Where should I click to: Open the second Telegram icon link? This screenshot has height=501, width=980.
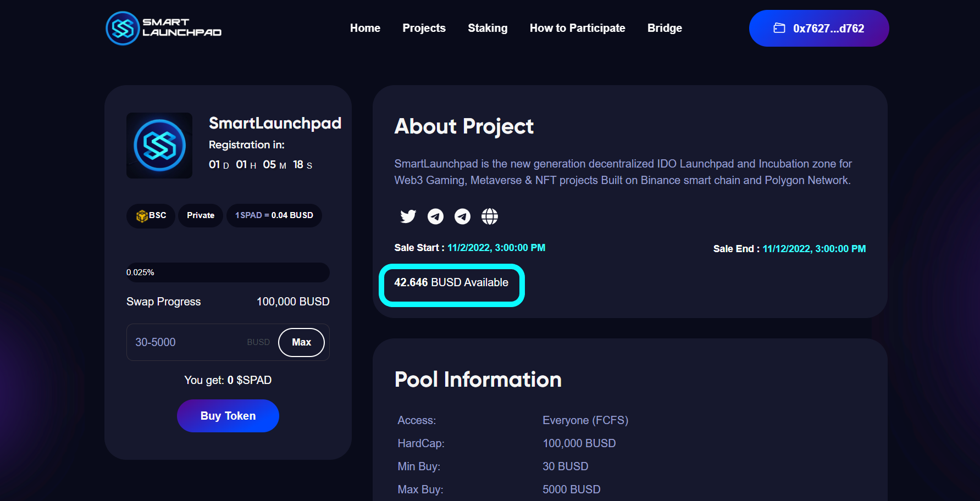tap(462, 216)
